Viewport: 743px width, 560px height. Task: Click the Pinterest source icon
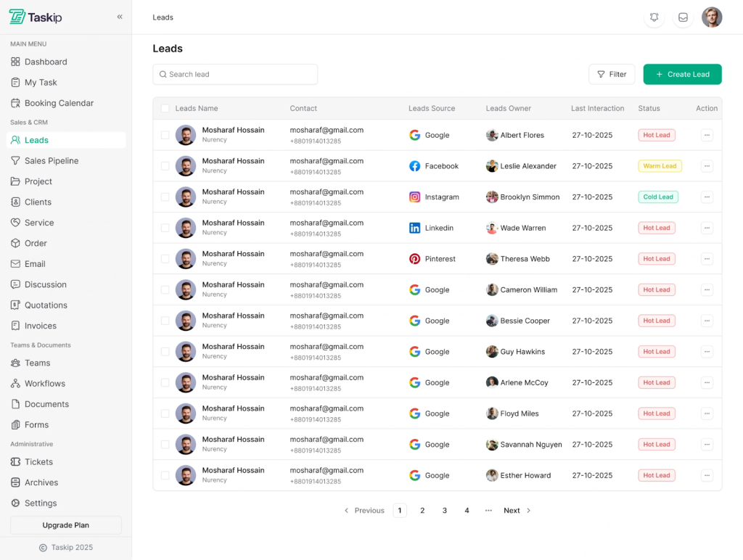tap(414, 259)
